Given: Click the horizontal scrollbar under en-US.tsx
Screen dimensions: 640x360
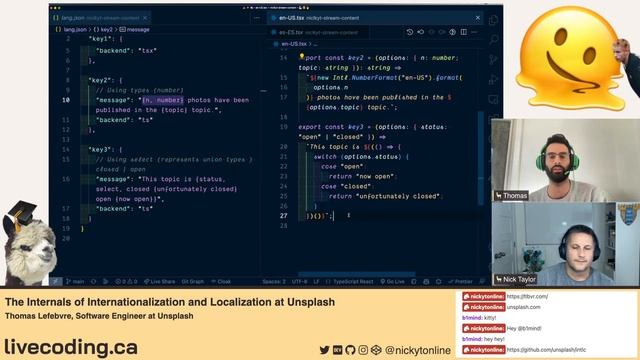Looking at the screenshot, I should [x=357, y=274].
